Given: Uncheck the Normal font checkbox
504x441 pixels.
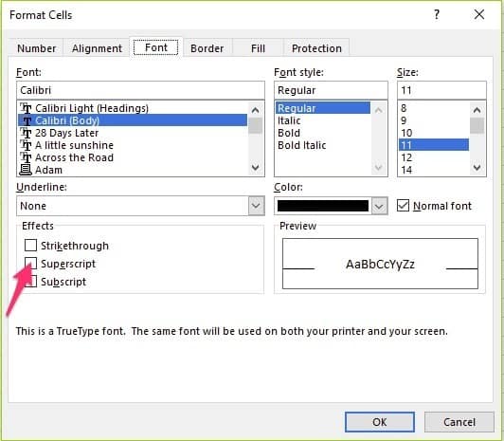Looking at the screenshot, I should tap(403, 206).
